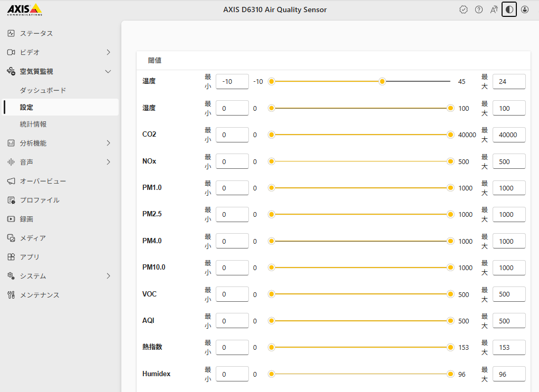Click the PM4.0 minimum input field

[232, 241]
